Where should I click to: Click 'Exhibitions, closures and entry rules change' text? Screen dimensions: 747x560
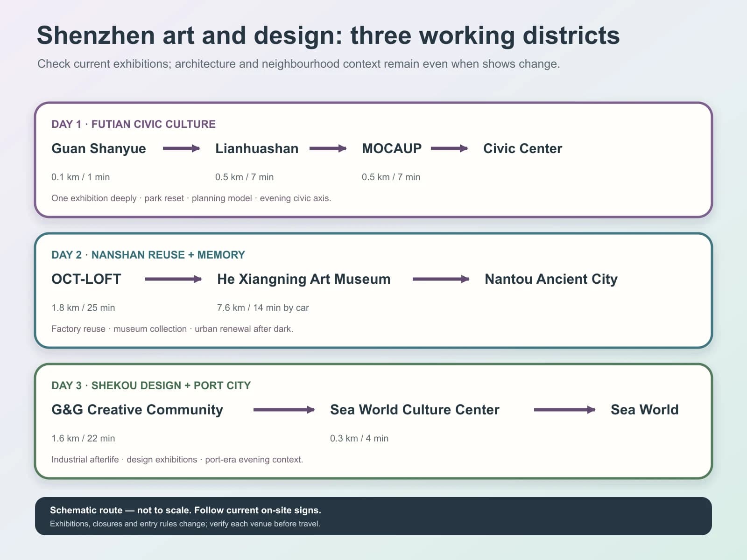(185, 524)
